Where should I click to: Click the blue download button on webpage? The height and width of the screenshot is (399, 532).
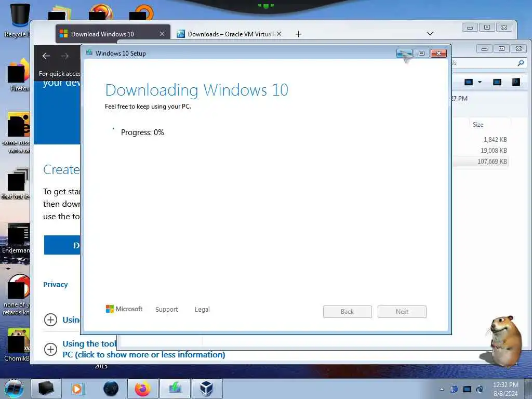click(x=62, y=245)
